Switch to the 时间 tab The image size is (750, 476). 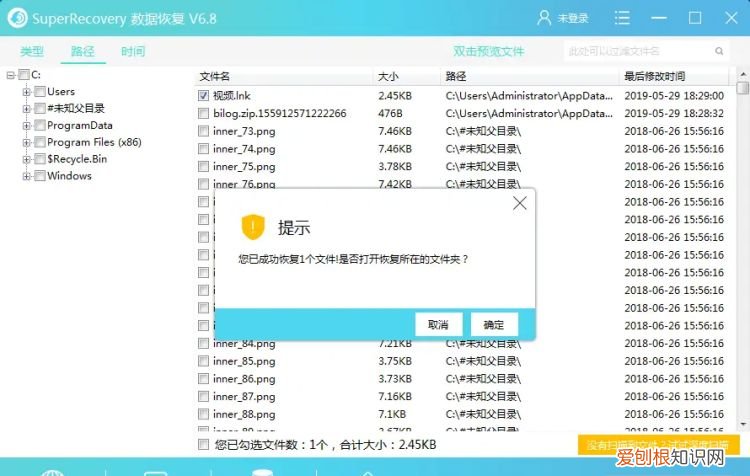(133, 51)
